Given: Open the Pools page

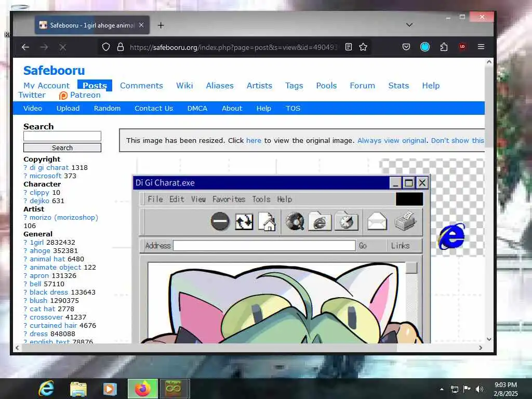Looking at the screenshot, I should click(326, 86).
